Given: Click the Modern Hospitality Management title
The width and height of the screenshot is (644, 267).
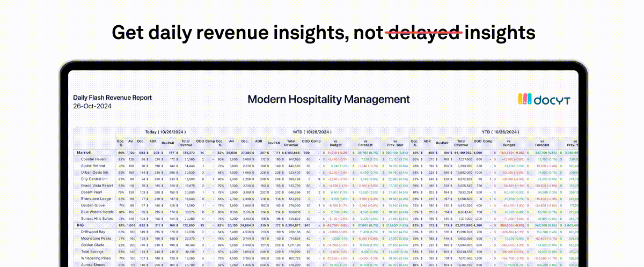Looking at the screenshot, I should pyautogui.click(x=328, y=99).
